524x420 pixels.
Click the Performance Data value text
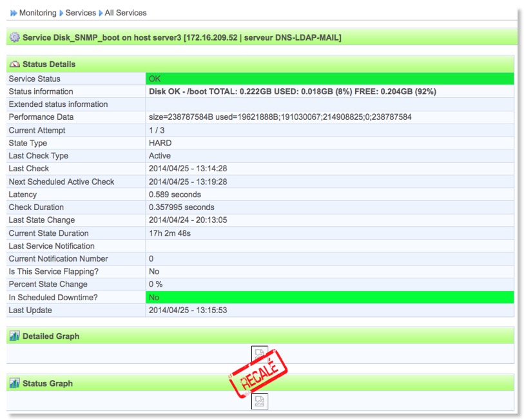pos(280,117)
